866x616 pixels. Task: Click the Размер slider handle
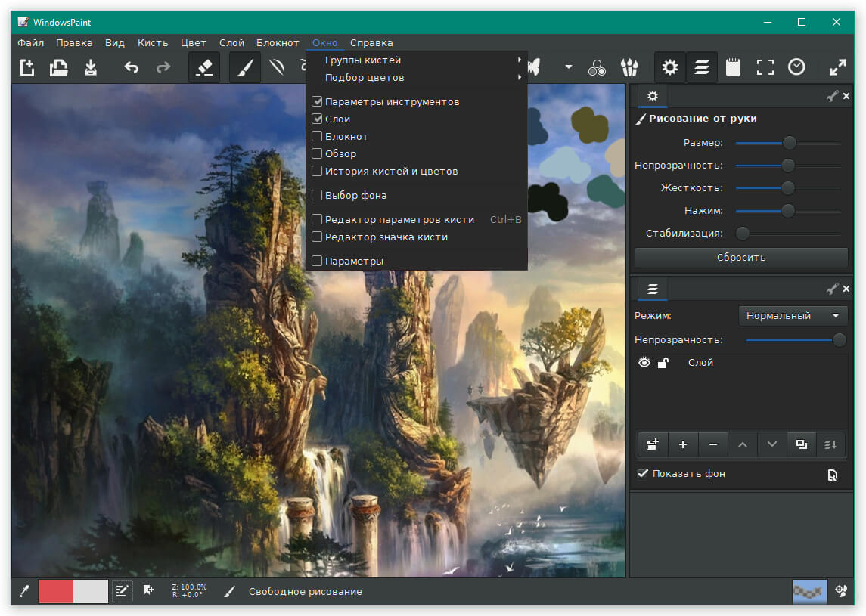pyautogui.click(x=789, y=142)
